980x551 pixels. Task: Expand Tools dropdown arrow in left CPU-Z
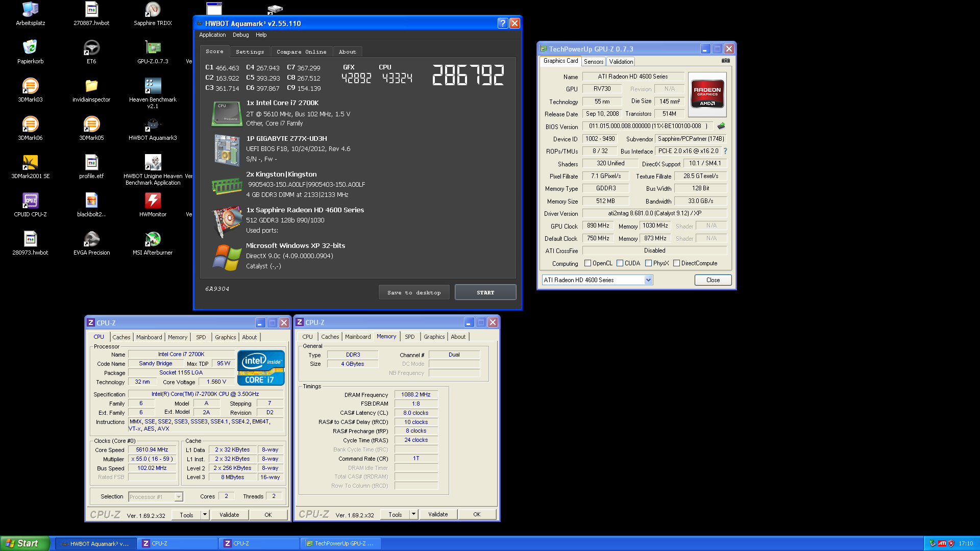(x=205, y=515)
